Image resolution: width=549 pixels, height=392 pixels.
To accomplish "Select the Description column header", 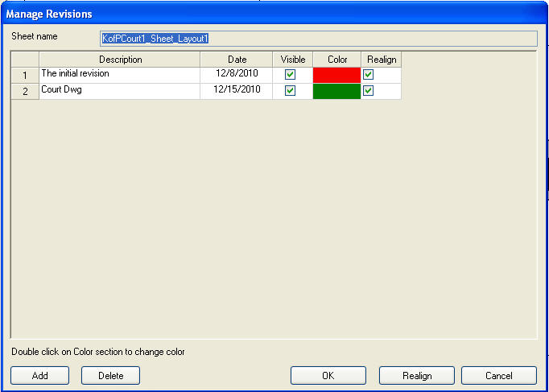I will (x=120, y=60).
